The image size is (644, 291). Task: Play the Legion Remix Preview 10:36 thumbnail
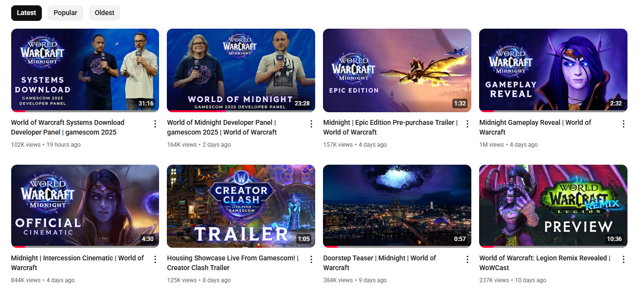point(553,206)
